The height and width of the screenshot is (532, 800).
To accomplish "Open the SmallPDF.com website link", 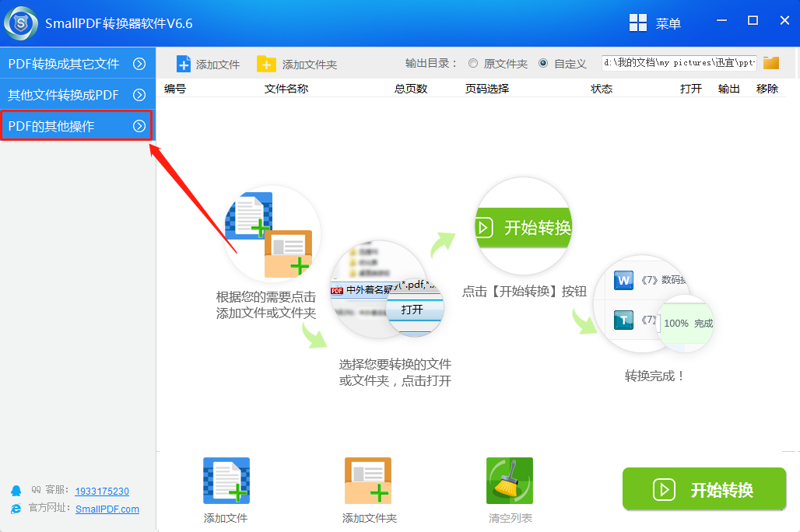I will (x=107, y=509).
